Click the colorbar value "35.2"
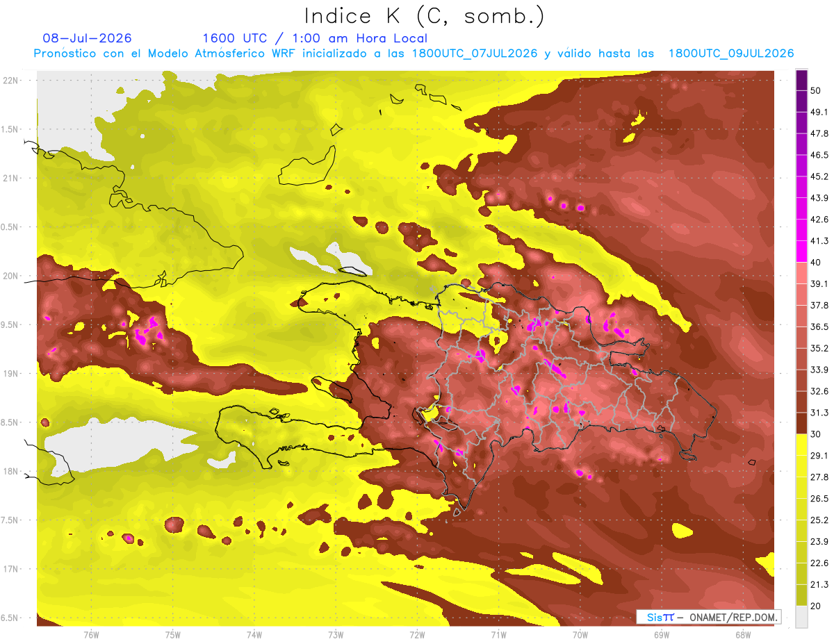Image resolution: width=834 pixels, height=644 pixels. pyautogui.click(x=819, y=348)
